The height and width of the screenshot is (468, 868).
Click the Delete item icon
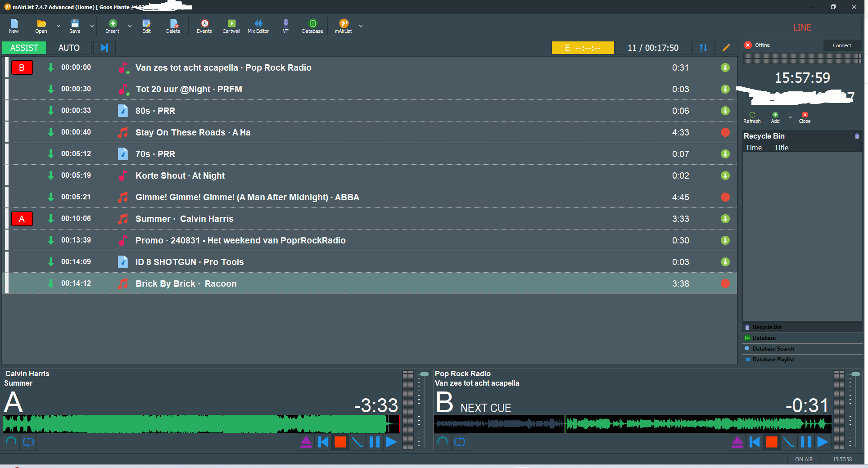(x=173, y=26)
